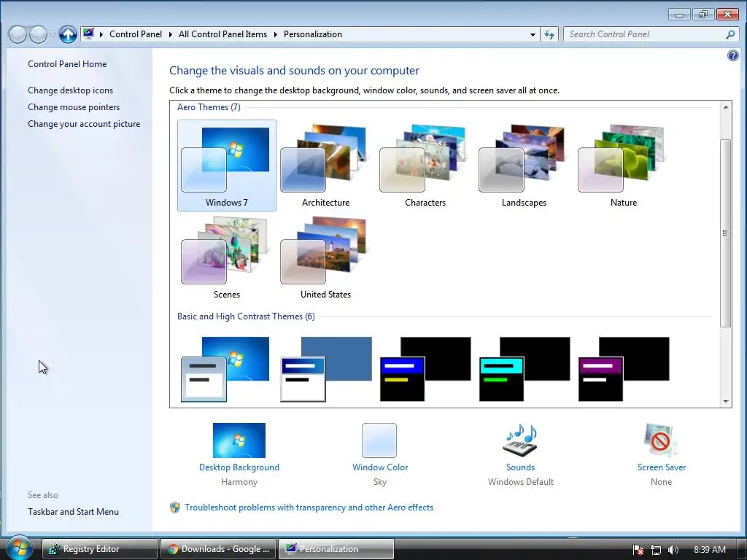Choose the Characters theme

click(x=425, y=166)
